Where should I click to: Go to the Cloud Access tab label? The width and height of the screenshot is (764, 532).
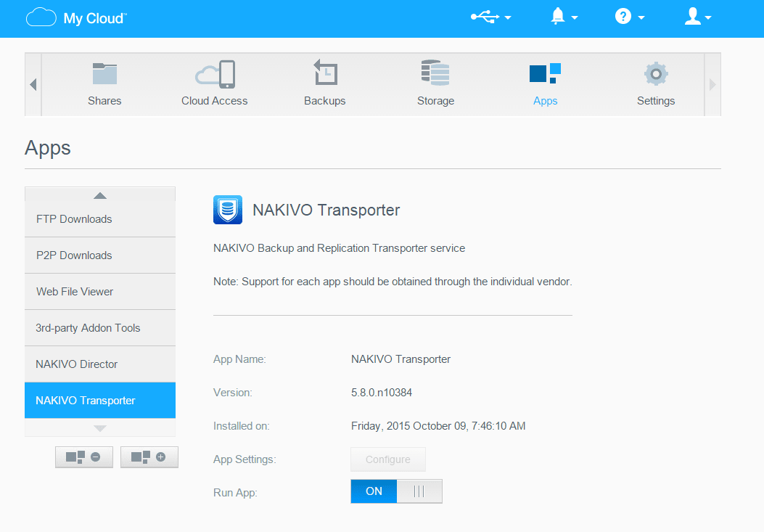click(214, 101)
